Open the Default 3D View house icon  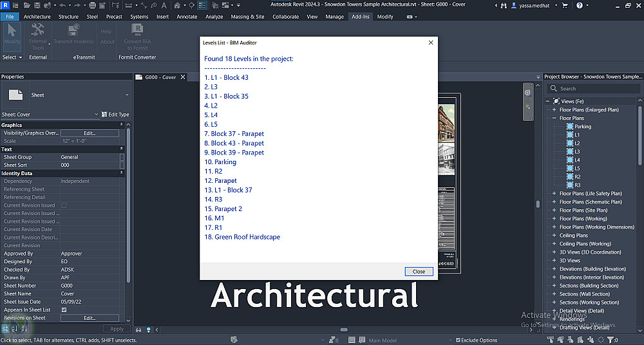(x=176, y=5)
